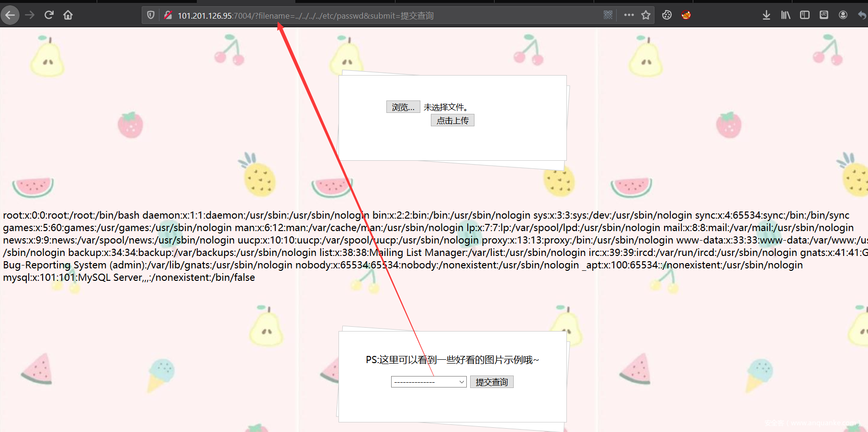This screenshot has height=432, width=868.
Task: Open the cookie editor extension
Action: pos(667,15)
